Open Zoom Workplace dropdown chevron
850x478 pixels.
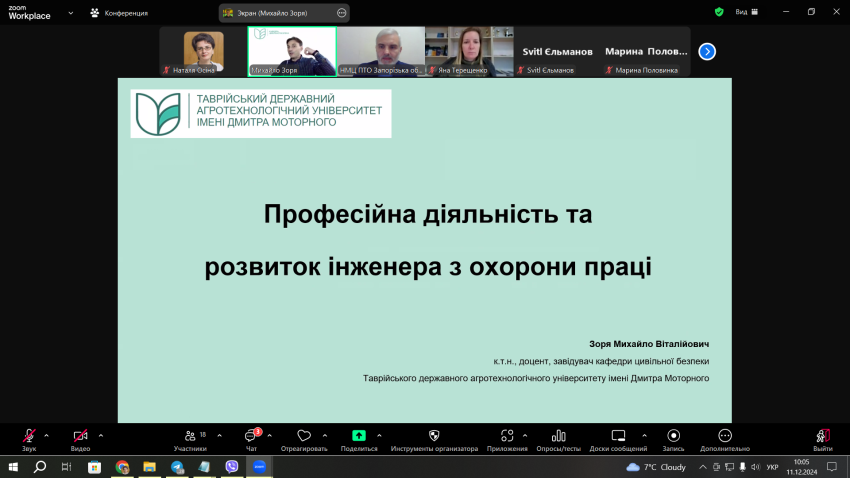click(70, 13)
